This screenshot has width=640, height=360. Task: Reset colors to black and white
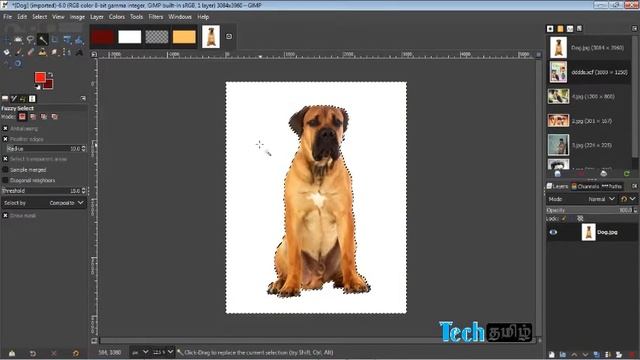(x=38, y=87)
